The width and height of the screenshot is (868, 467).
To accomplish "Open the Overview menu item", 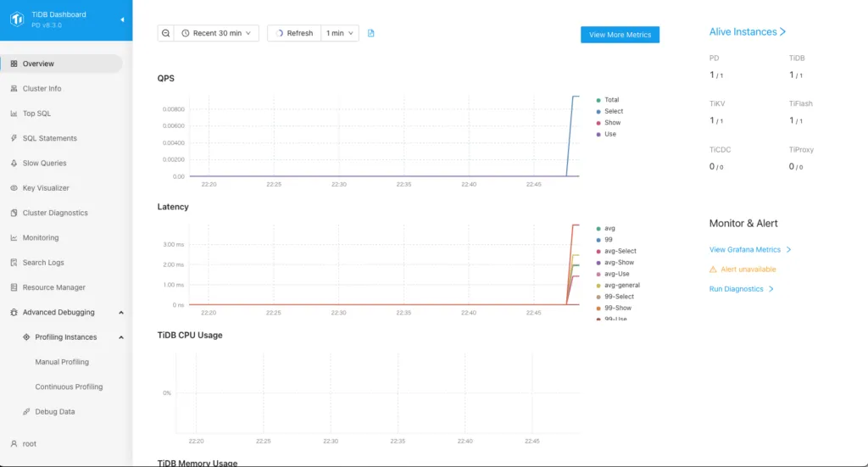I will [61, 64].
